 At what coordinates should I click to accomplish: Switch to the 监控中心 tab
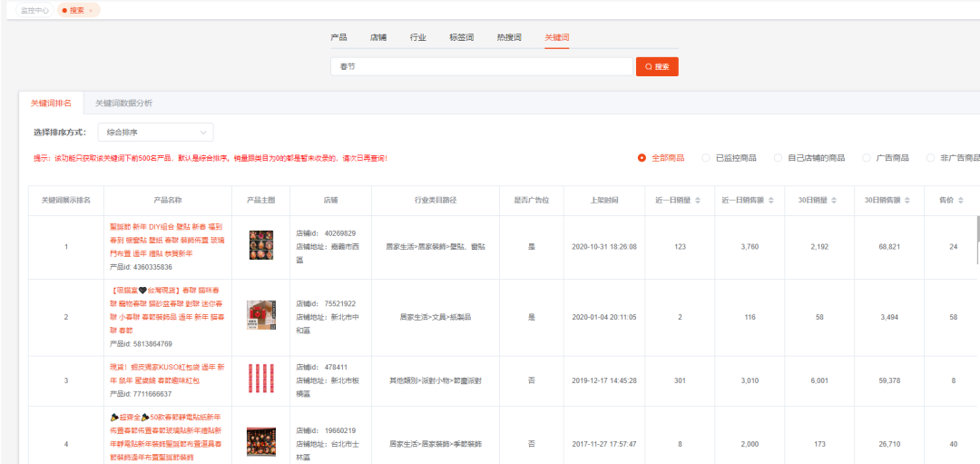point(35,11)
